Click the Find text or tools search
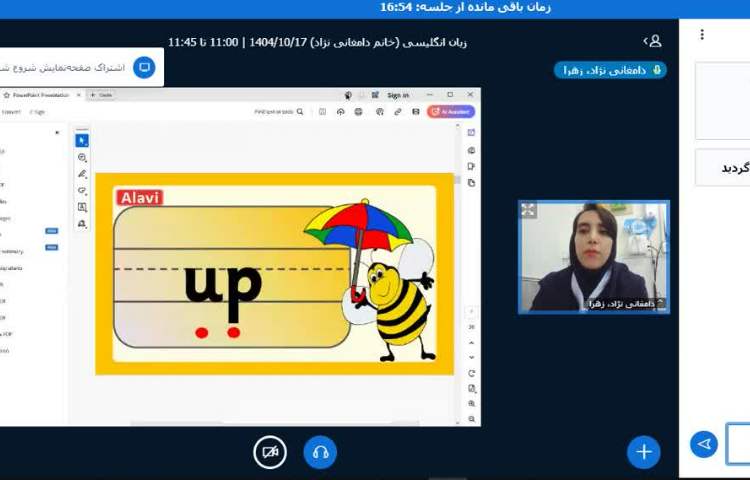Image resolution: width=750 pixels, height=480 pixels. click(278, 112)
